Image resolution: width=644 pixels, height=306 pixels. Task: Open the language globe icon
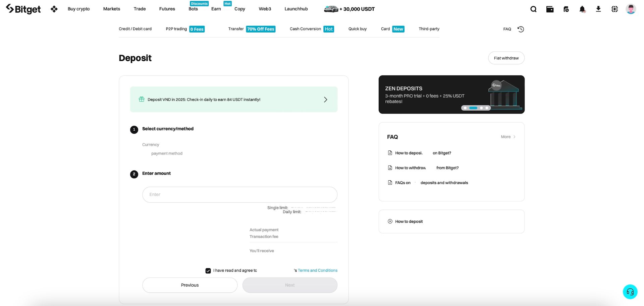(614, 9)
